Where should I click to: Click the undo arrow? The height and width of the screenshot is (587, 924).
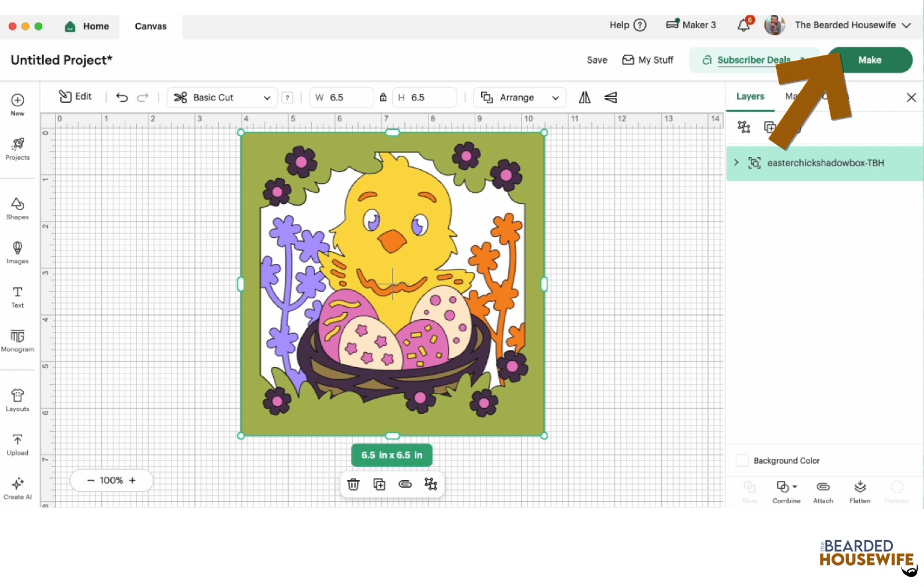coord(122,98)
